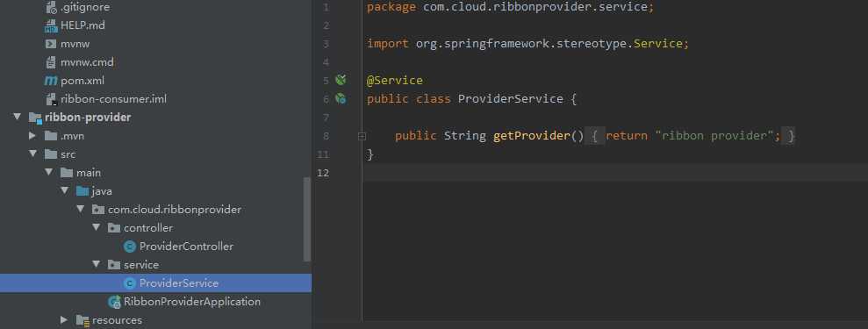The height and width of the screenshot is (329, 868).
Task: Click the import statement on line 3
Action: 527,44
